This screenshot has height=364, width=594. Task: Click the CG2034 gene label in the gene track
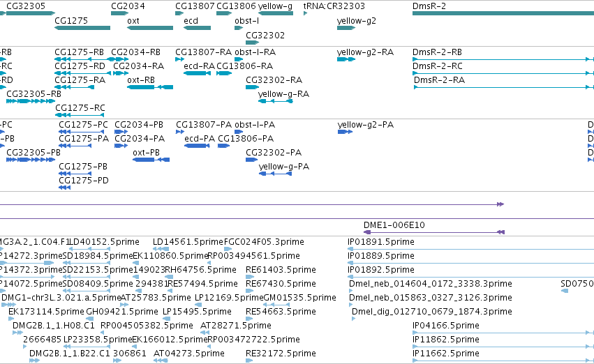coord(128,6)
